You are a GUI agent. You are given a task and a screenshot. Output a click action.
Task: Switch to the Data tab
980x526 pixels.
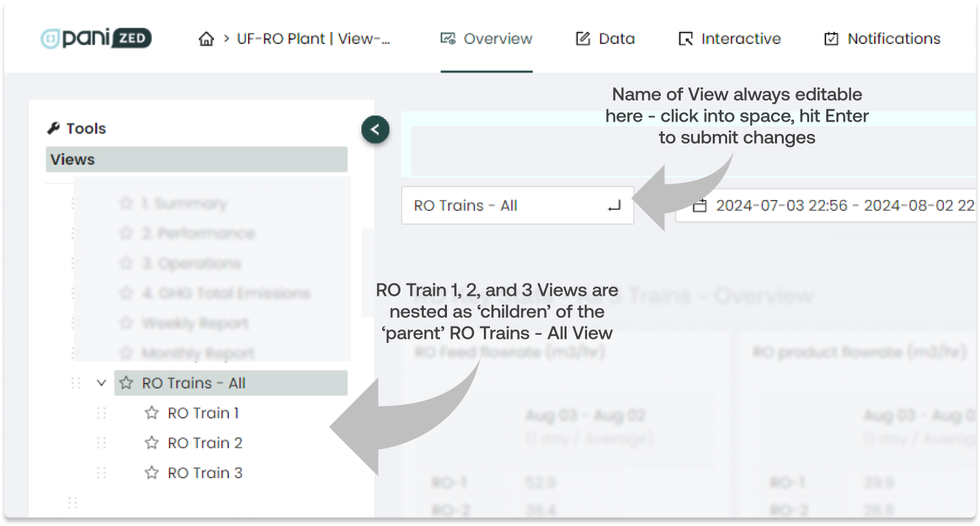(605, 39)
